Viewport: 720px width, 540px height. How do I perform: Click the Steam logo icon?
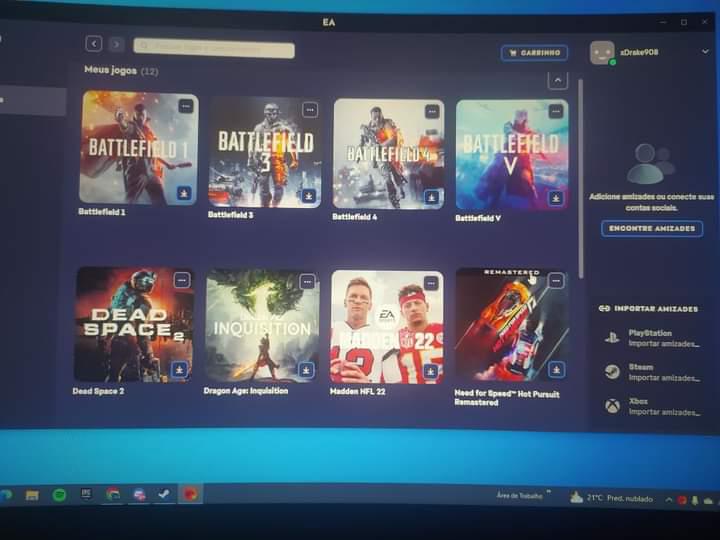pos(612,371)
